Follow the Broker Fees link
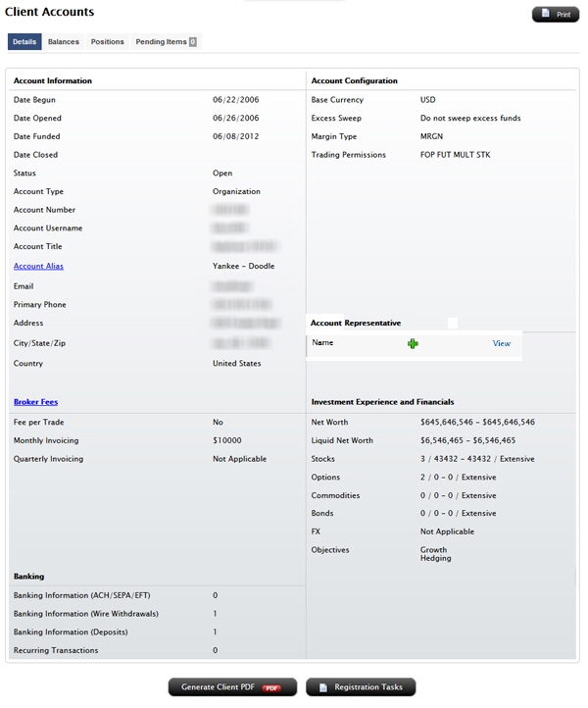Viewport: 588px width, 708px height. (x=35, y=402)
